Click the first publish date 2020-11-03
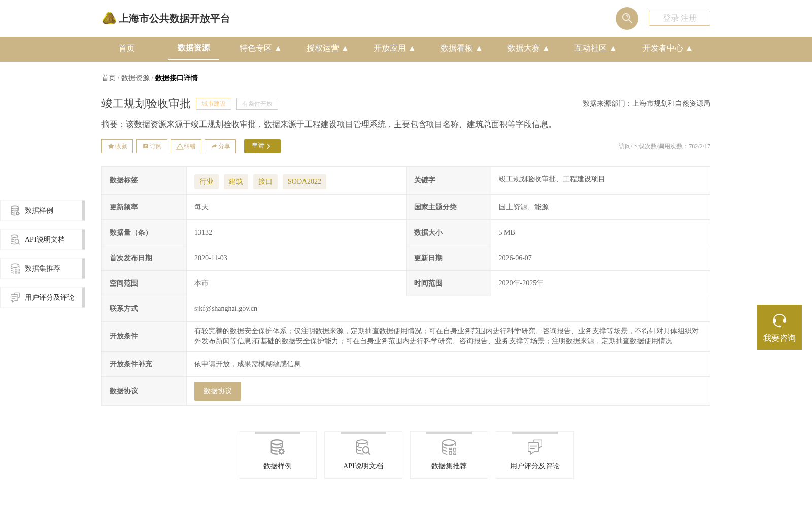 pos(211,258)
